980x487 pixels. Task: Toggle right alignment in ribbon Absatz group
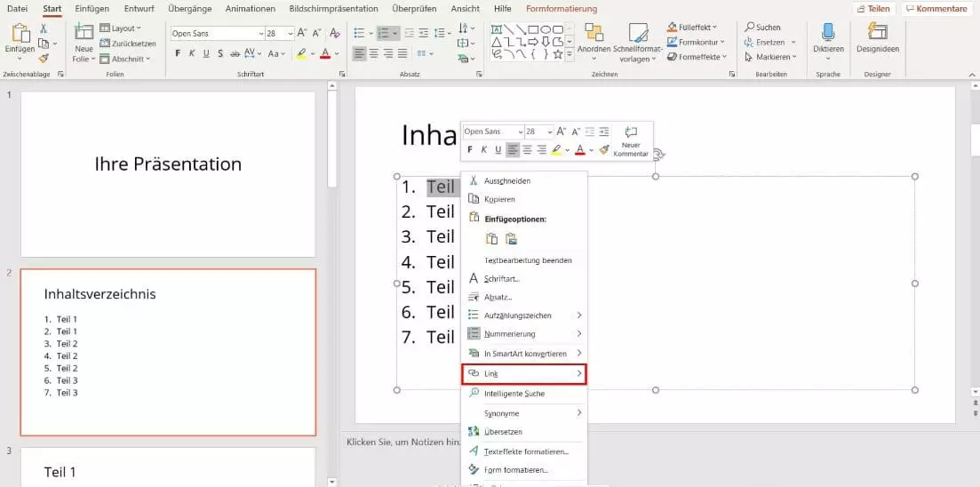(388, 53)
